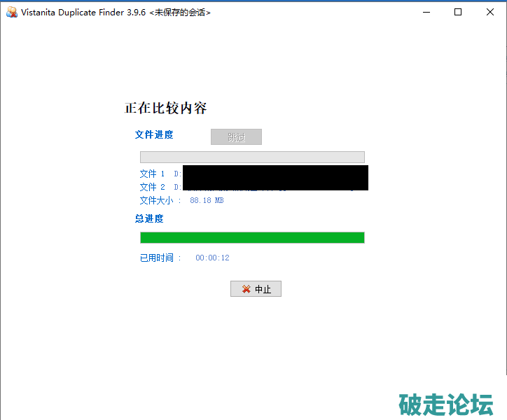Maximize the Duplicate Finder window

458,12
